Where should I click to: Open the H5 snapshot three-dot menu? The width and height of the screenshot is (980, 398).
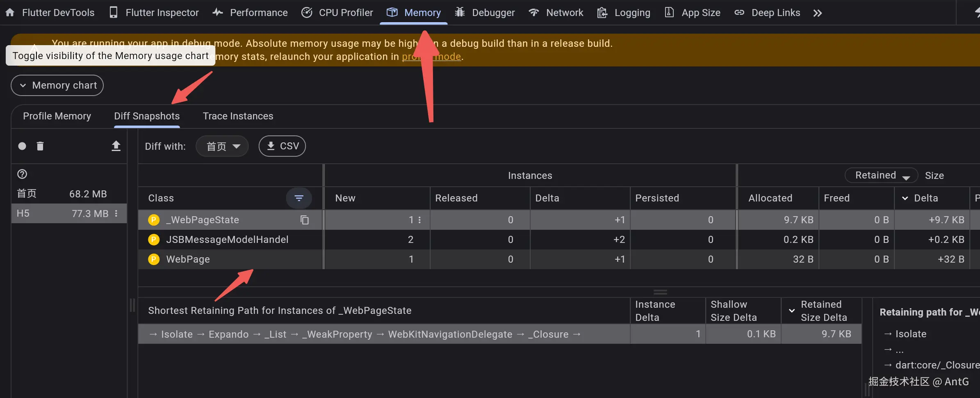[x=116, y=213]
